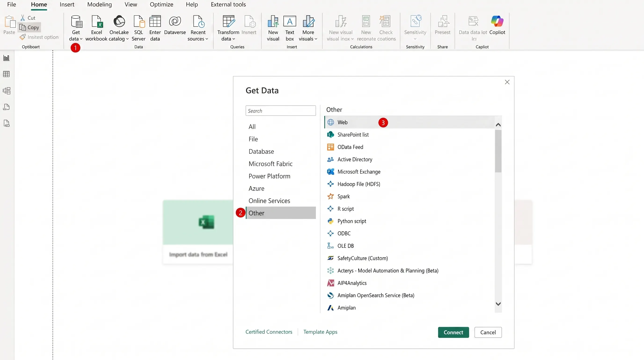Image resolution: width=644 pixels, height=360 pixels.
Task: Expand the Transform data menu
Action: pyautogui.click(x=228, y=28)
